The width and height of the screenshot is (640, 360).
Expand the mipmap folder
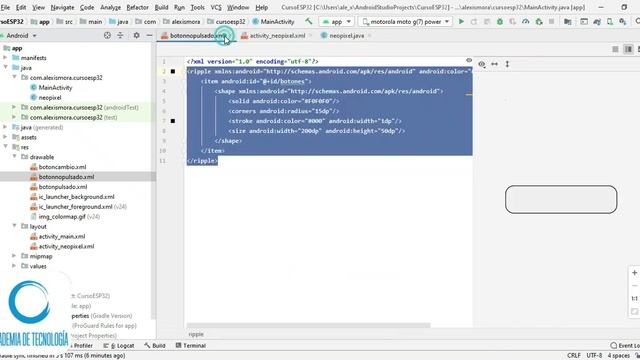pyautogui.click(x=14, y=256)
